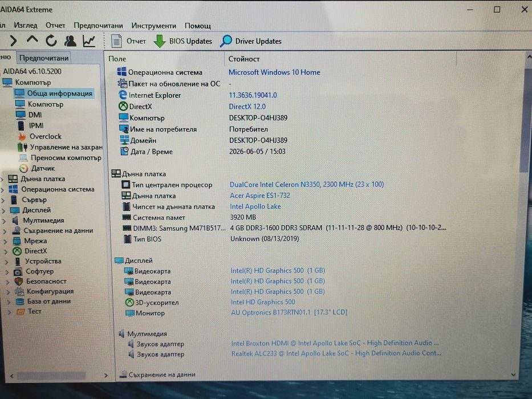Open the graph chart toolbar icon
Viewport: 532px width, 399px height.
[89, 41]
